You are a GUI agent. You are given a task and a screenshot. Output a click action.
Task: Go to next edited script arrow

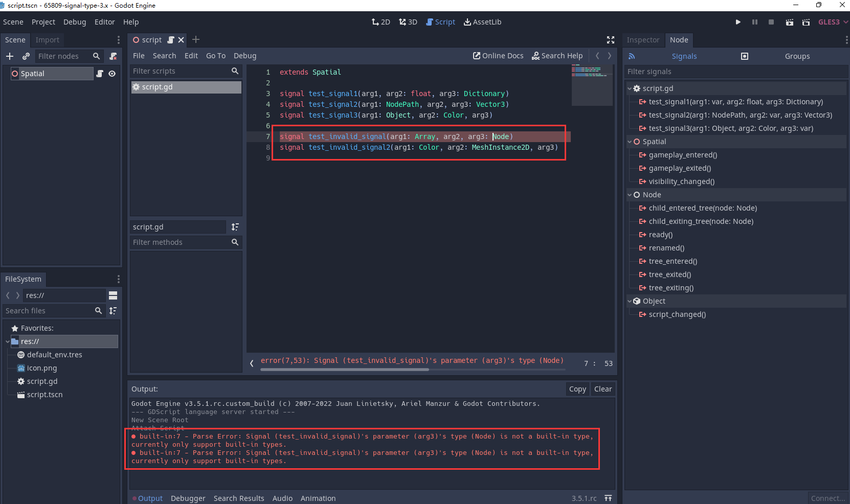[x=610, y=56]
